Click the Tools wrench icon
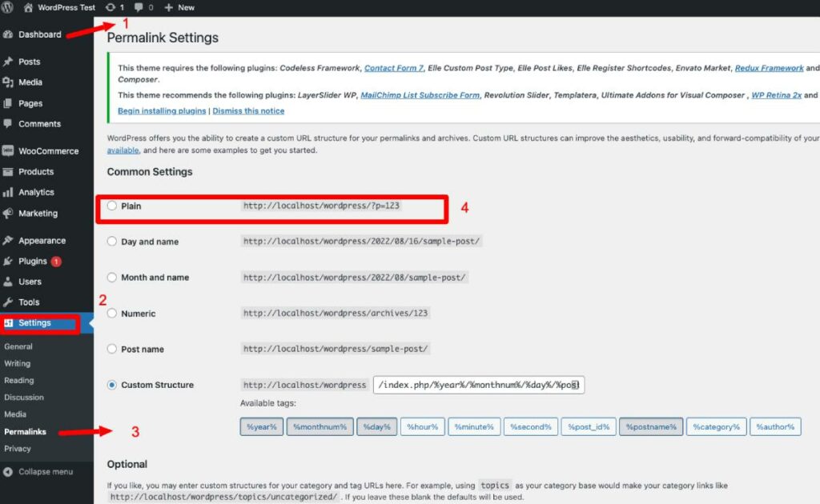The height and width of the screenshot is (504, 820). click(x=8, y=302)
